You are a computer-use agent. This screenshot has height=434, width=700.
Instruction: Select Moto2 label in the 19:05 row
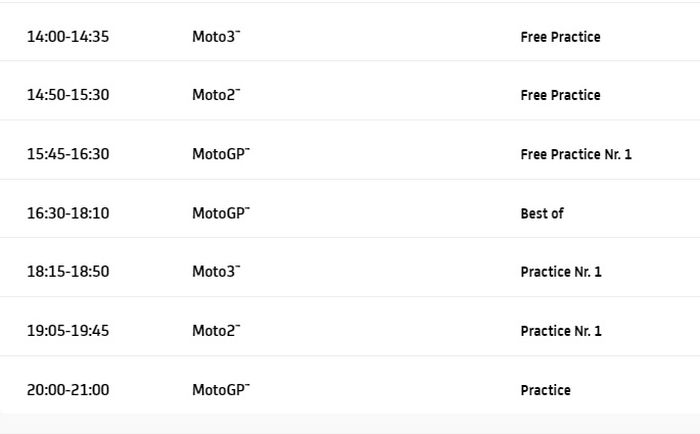pyautogui.click(x=216, y=331)
